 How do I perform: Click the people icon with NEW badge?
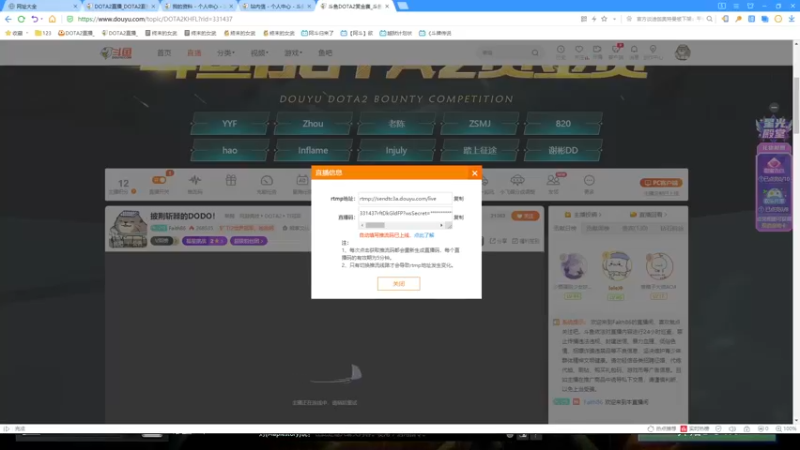[553, 180]
